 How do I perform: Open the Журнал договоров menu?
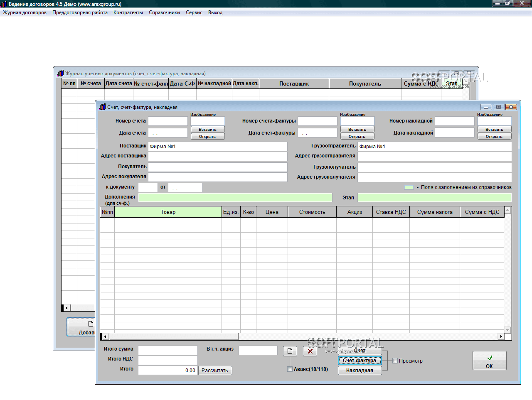coord(25,12)
